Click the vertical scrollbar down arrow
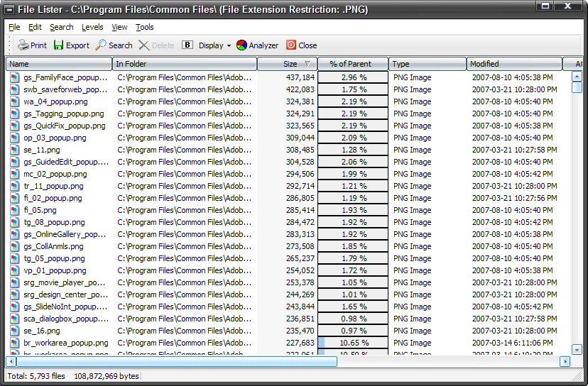Screen dimensions: 588x386 coord(577,349)
